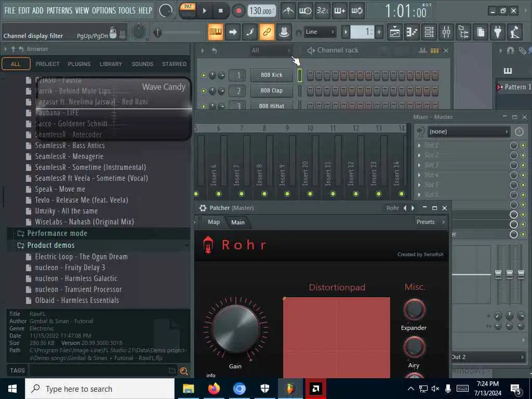Click the TAGS input field
Screen dimensions: 532x399
(98, 370)
